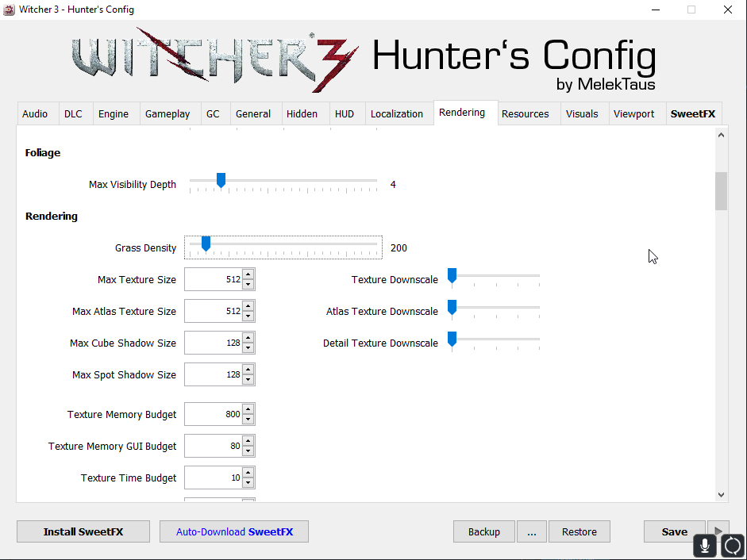The height and width of the screenshot is (560, 747).
Task: Click the app icon in title bar
Action: (x=9, y=10)
